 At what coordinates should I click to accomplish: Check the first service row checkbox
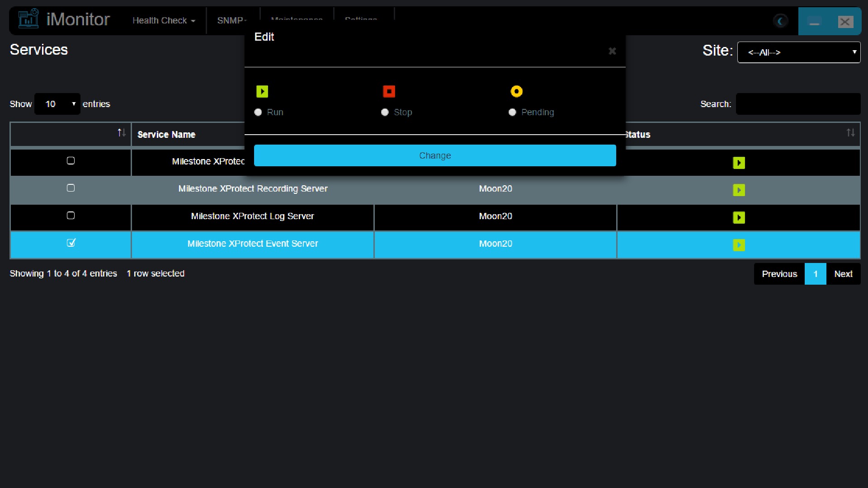coord(71,160)
